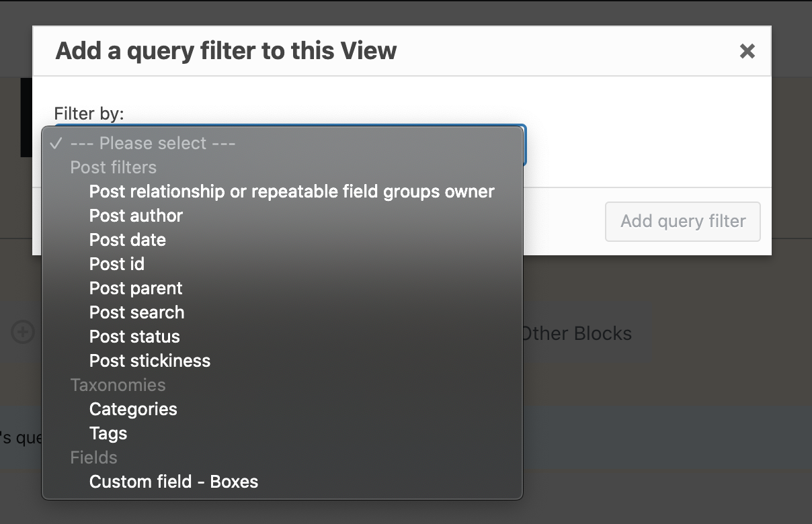Viewport: 812px width, 524px height.
Task: Choose Tags under Taxonomies
Action: [108, 433]
